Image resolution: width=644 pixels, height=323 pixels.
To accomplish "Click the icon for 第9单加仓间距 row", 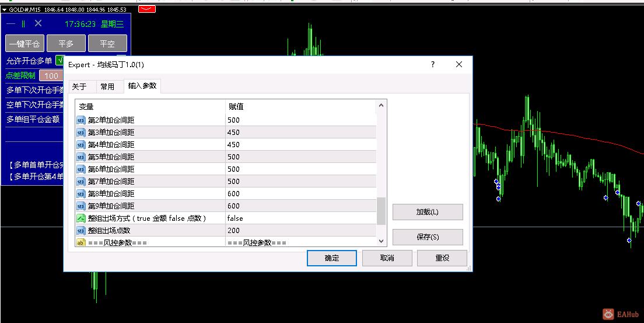I will click(81, 206).
